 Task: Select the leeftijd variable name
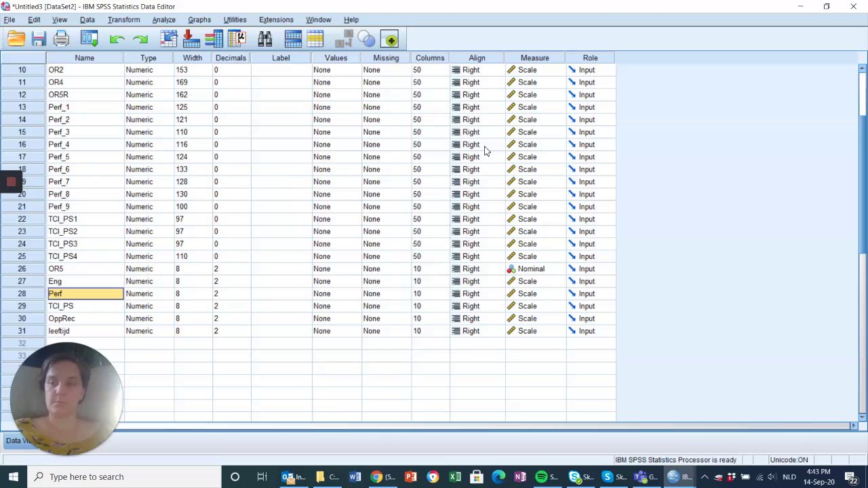(59, 331)
